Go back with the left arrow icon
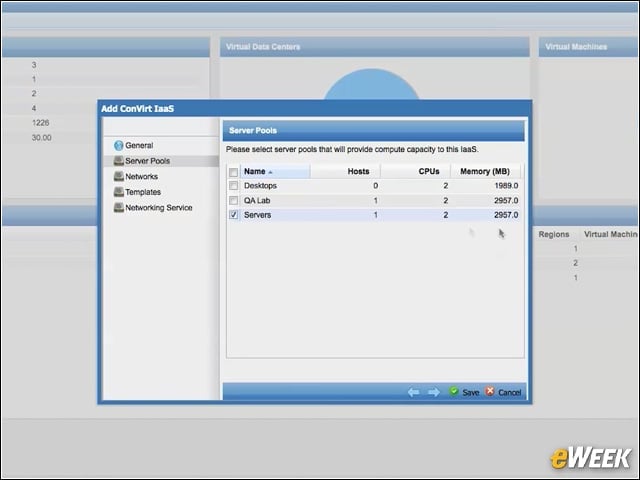This screenshot has height=480, width=640. point(413,392)
